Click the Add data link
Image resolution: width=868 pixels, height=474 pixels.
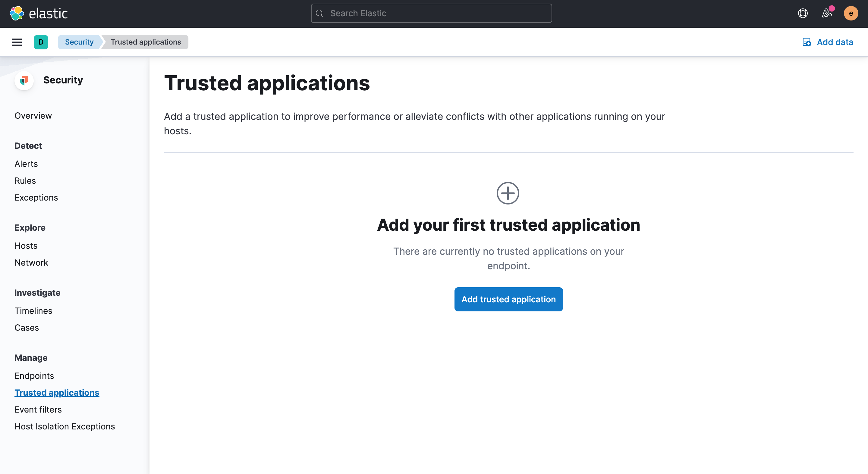coord(828,42)
